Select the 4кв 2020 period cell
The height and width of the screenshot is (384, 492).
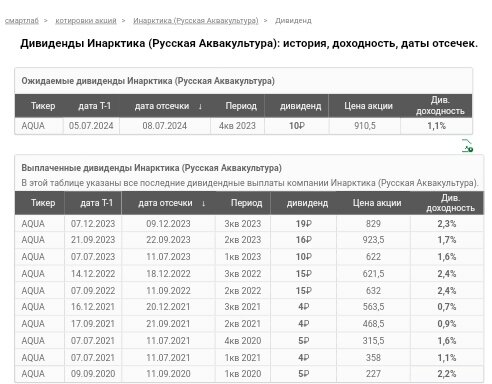click(243, 341)
